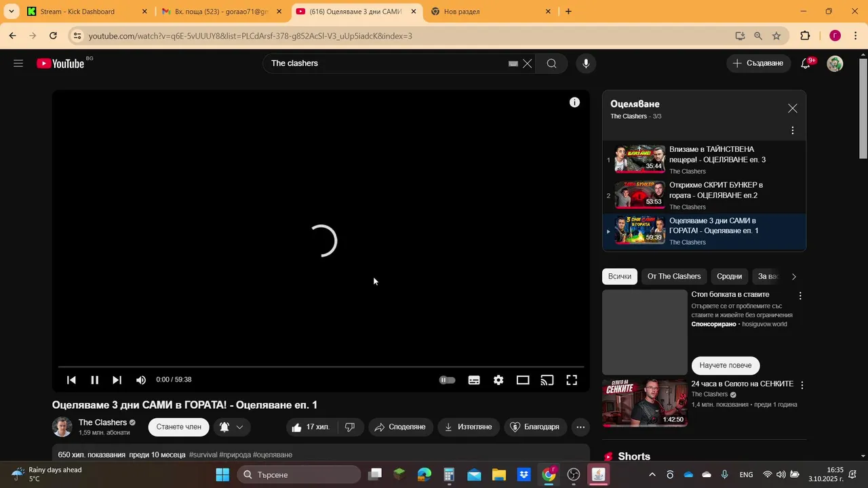Open the notifications bell
Image resolution: width=868 pixels, height=488 pixels.
(806, 63)
